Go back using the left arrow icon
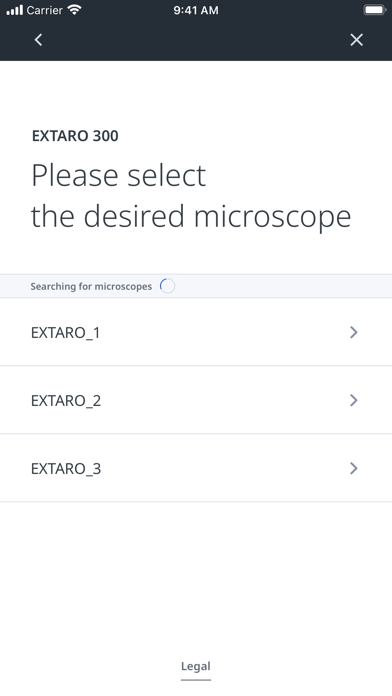The image size is (392, 696). coord(39,40)
